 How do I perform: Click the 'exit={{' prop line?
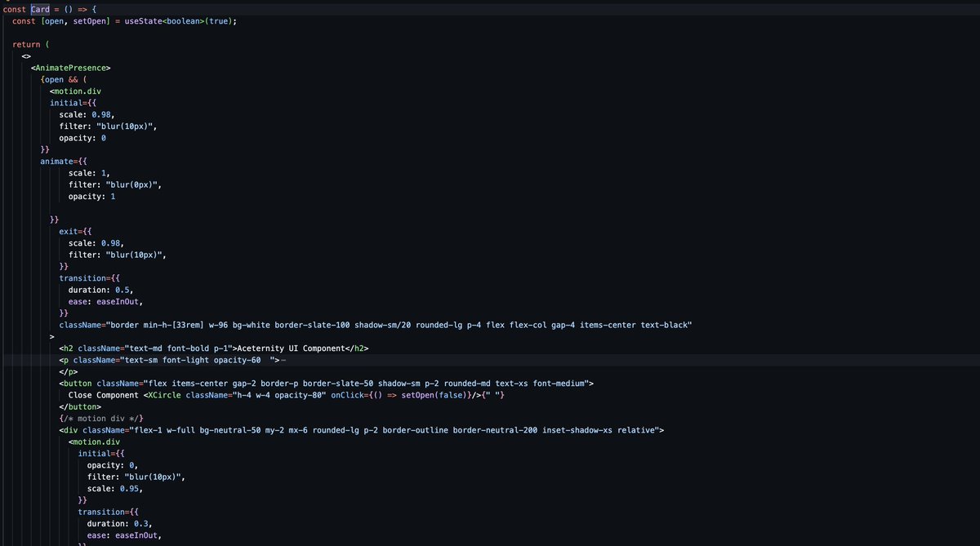click(x=76, y=232)
